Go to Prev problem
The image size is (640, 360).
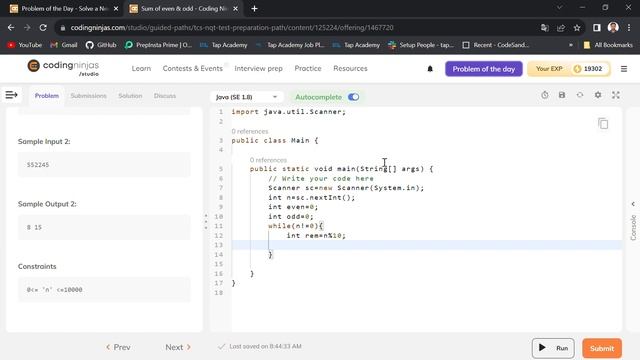[118, 347]
